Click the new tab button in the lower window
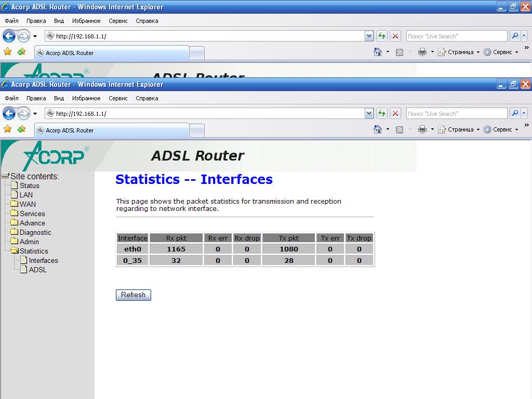This screenshot has height=399, width=532. tap(196, 130)
